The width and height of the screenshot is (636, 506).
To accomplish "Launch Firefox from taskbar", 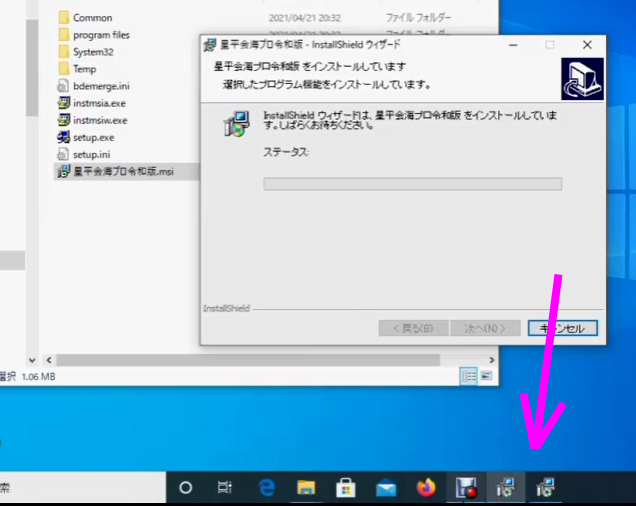I will tap(426, 487).
